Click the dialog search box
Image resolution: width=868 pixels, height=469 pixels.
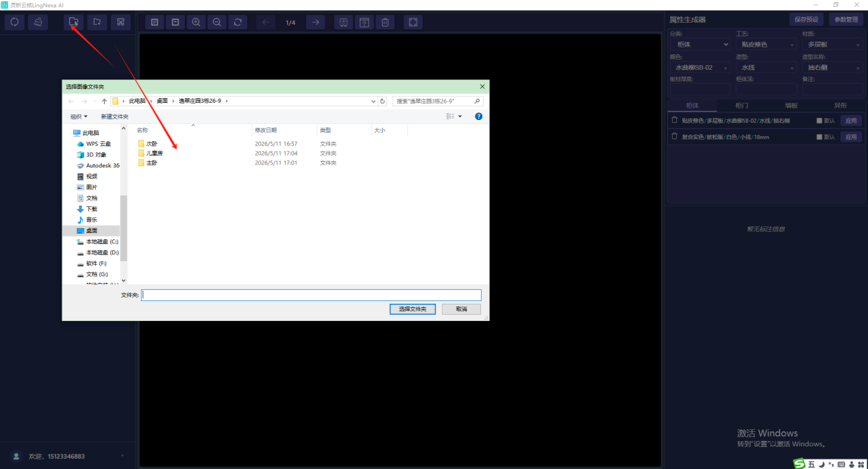click(438, 101)
